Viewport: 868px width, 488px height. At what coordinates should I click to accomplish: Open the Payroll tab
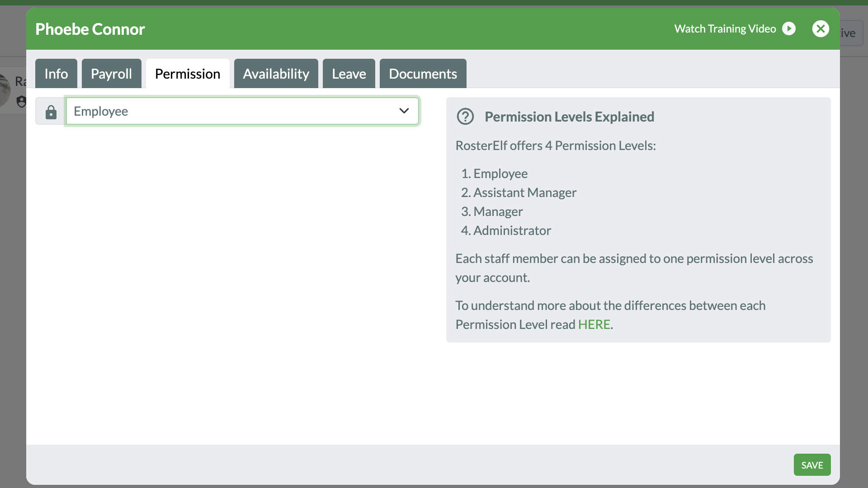(x=111, y=74)
